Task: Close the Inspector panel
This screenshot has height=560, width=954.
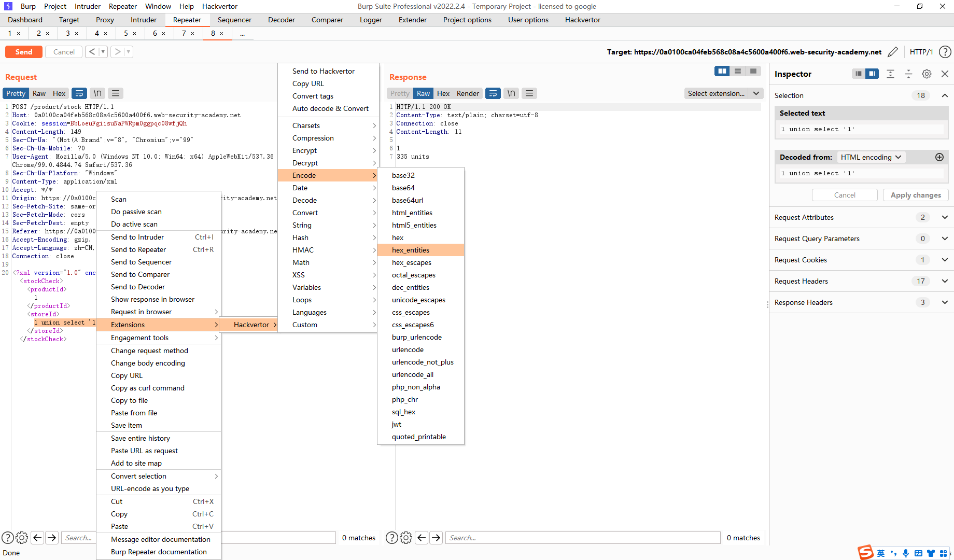Action: tap(945, 74)
